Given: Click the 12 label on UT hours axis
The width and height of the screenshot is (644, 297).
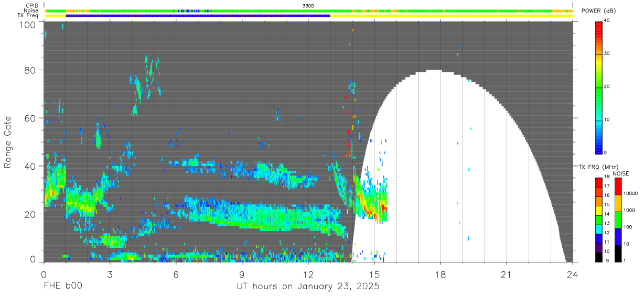Looking at the screenshot, I should click(308, 273).
